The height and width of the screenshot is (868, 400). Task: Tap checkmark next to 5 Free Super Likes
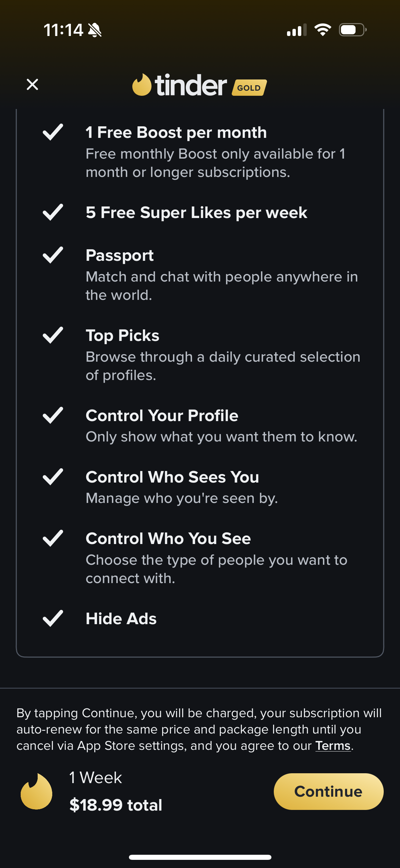tap(53, 212)
